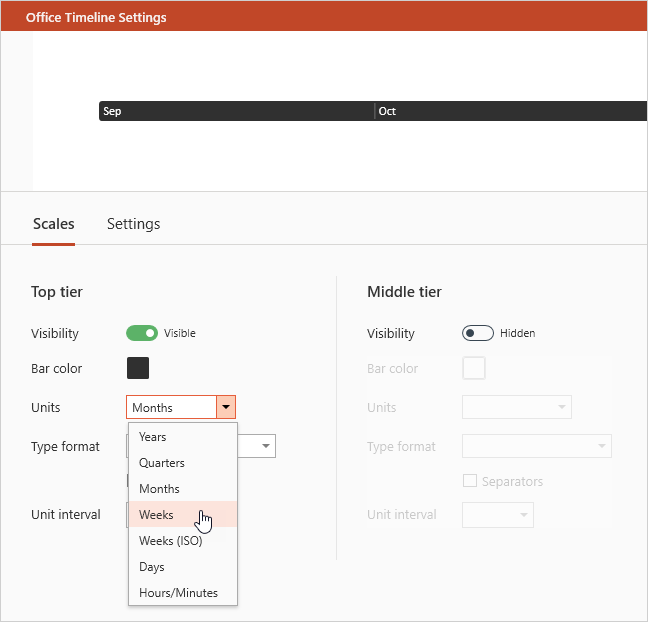Pick Hours/Minutes unit option
This screenshot has height=622, width=648.
click(178, 593)
